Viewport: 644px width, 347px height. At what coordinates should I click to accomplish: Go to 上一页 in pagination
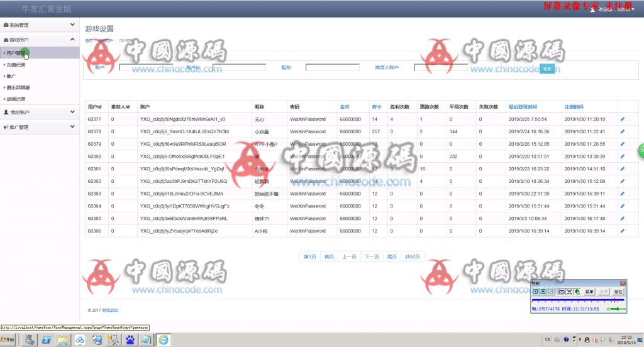(x=350, y=256)
